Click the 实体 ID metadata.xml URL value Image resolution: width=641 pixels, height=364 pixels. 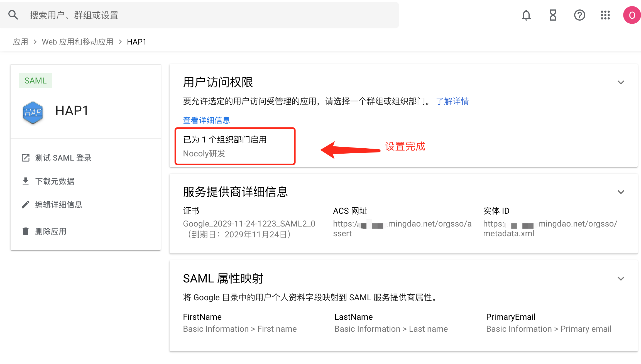[x=550, y=228]
